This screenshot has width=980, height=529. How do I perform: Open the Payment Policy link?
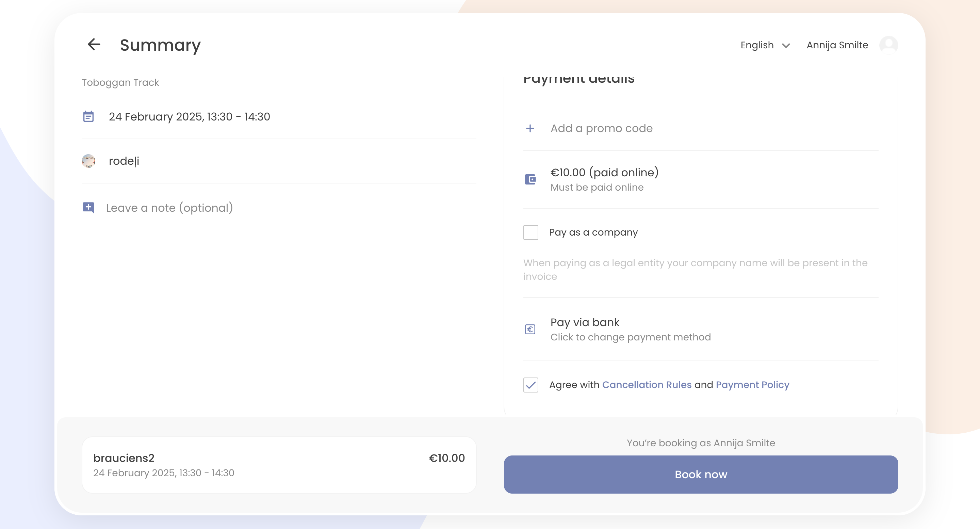point(752,385)
